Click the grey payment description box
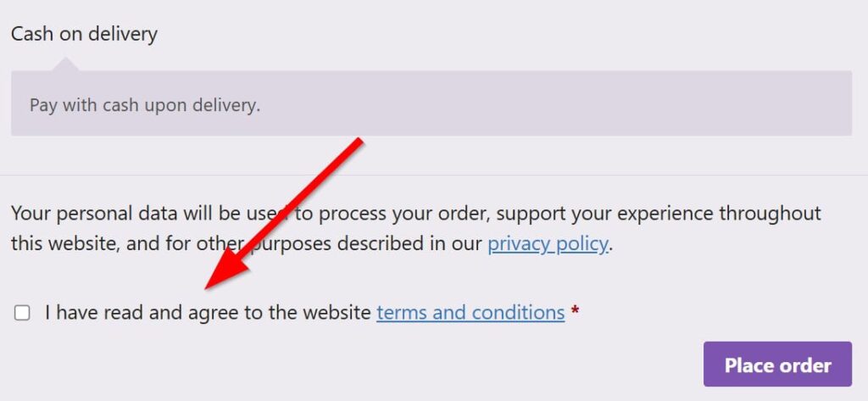Screen dimensions: 868x401 pyautogui.click(x=551, y=103)
